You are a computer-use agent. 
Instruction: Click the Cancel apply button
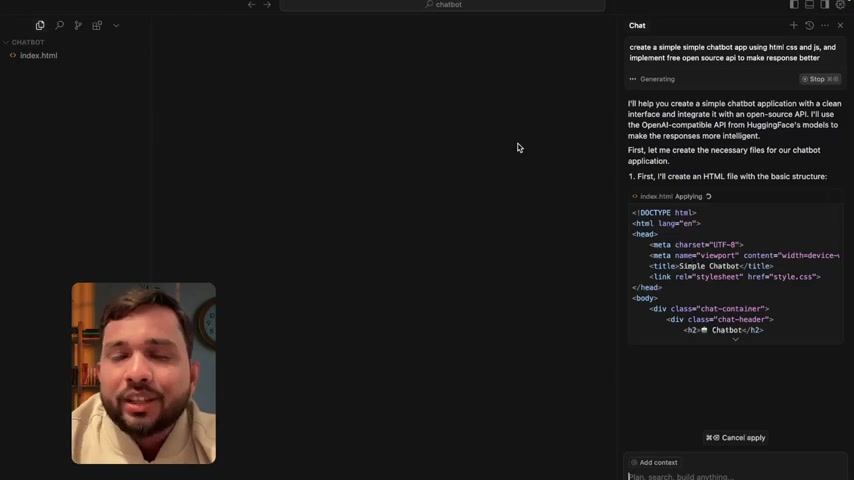[735, 438]
